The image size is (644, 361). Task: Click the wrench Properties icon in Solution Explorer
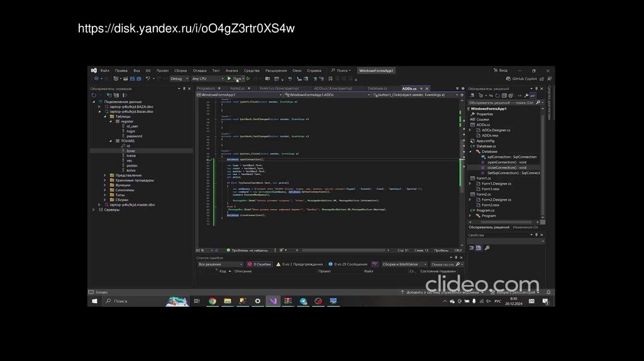526,96
